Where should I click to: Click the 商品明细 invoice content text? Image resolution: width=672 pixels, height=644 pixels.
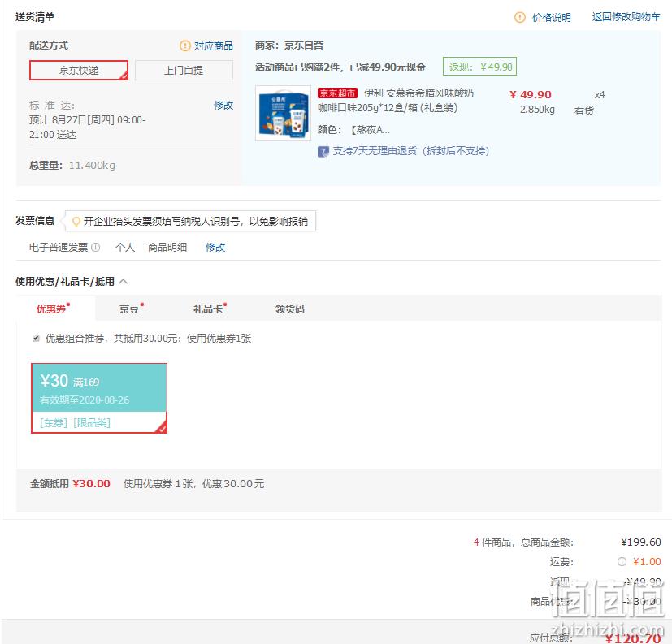(x=167, y=248)
